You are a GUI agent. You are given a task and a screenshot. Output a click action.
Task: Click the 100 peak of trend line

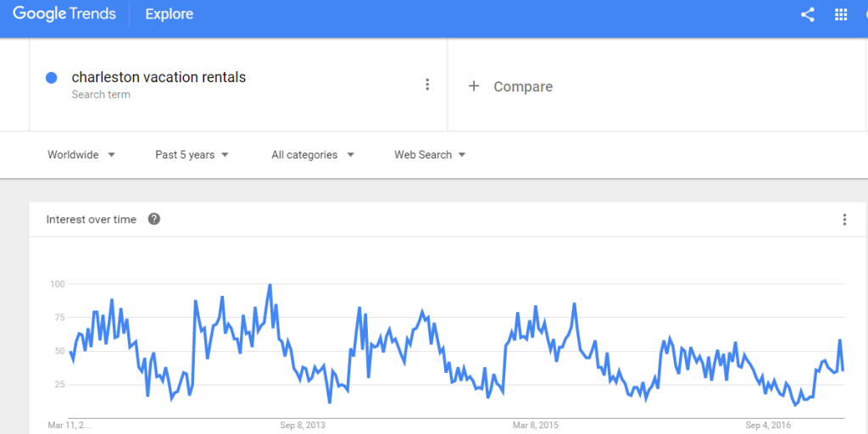pyautogui.click(x=270, y=286)
